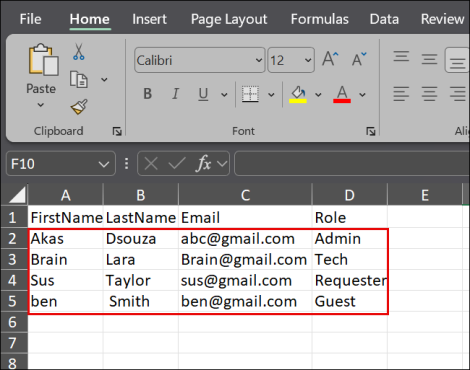Viewport: 470px width, 370px height.
Task: Open Copy options dropdown arrow
Action: [x=104, y=80]
